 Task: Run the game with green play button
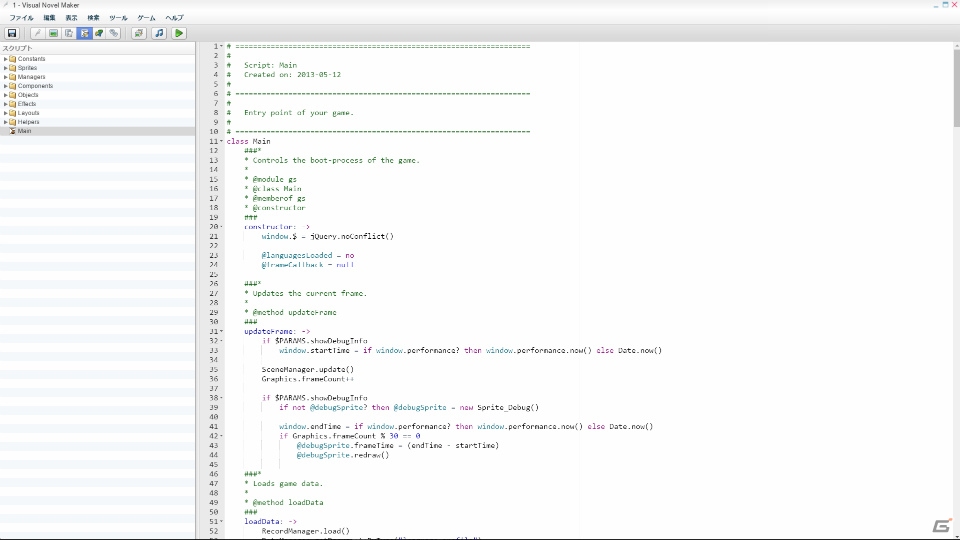(179, 33)
